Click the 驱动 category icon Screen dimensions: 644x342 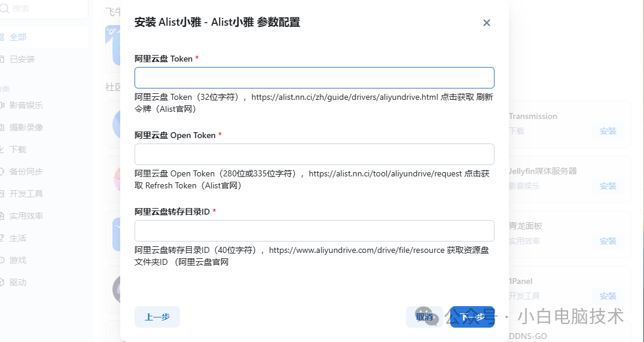pos(1,282)
